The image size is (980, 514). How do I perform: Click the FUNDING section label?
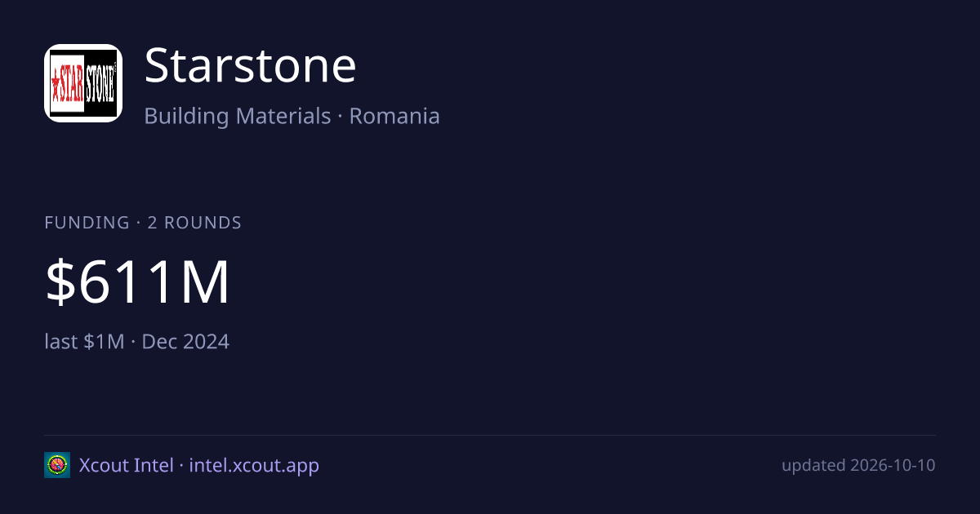[87, 223]
